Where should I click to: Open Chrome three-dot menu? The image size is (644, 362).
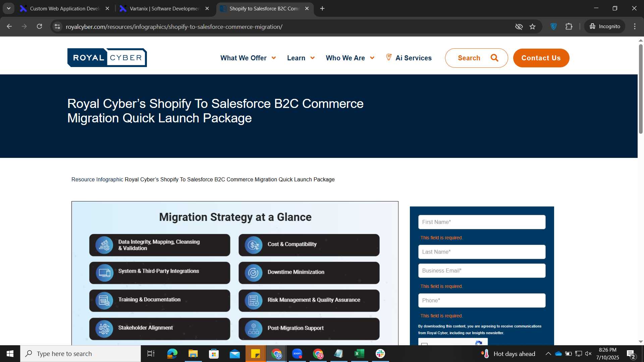point(635,26)
